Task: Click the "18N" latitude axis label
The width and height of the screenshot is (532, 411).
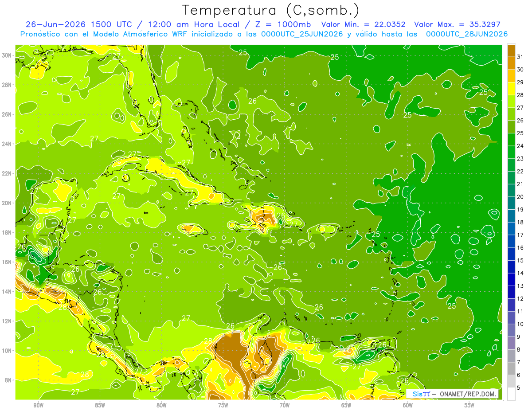Action: [7, 232]
